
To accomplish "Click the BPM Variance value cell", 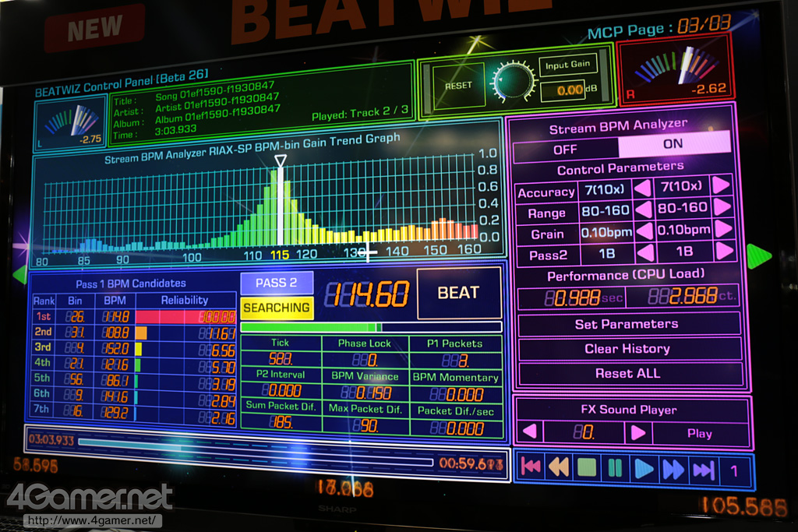I will click(x=366, y=393).
